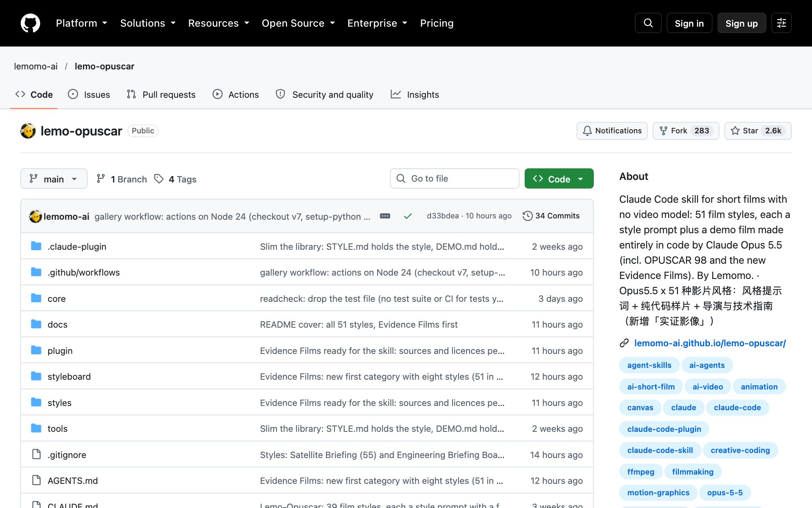Open the 1 Branch link
This screenshot has height=508, width=812.
(x=121, y=179)
